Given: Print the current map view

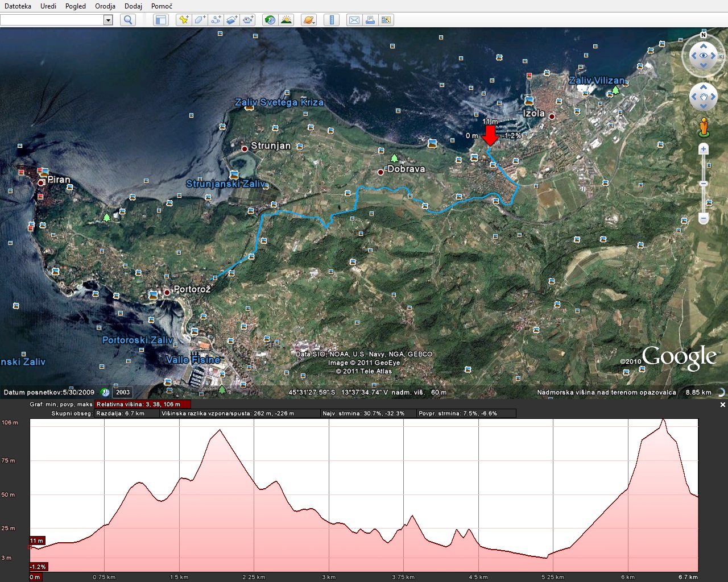Looking at the screenshot, I should click(370, 20).
